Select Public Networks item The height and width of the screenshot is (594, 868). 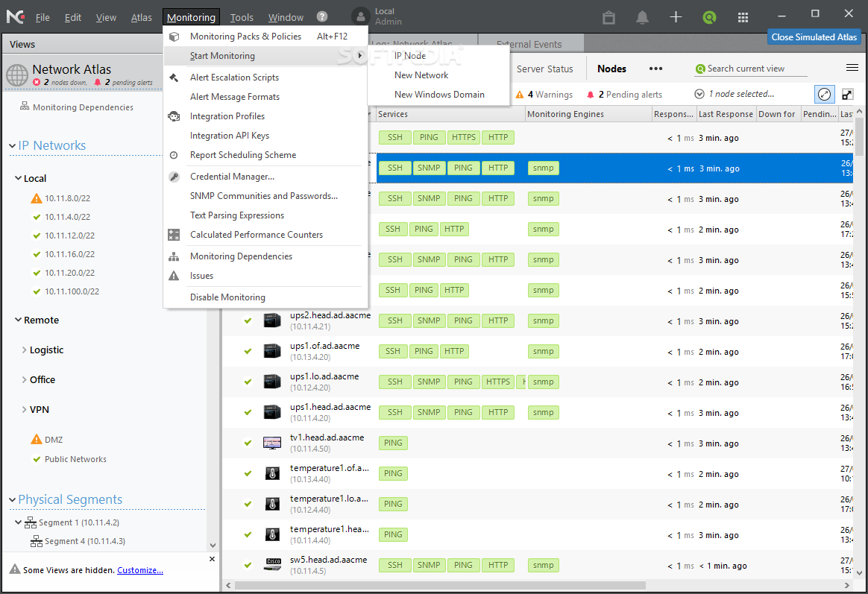(x=75, y=459)
